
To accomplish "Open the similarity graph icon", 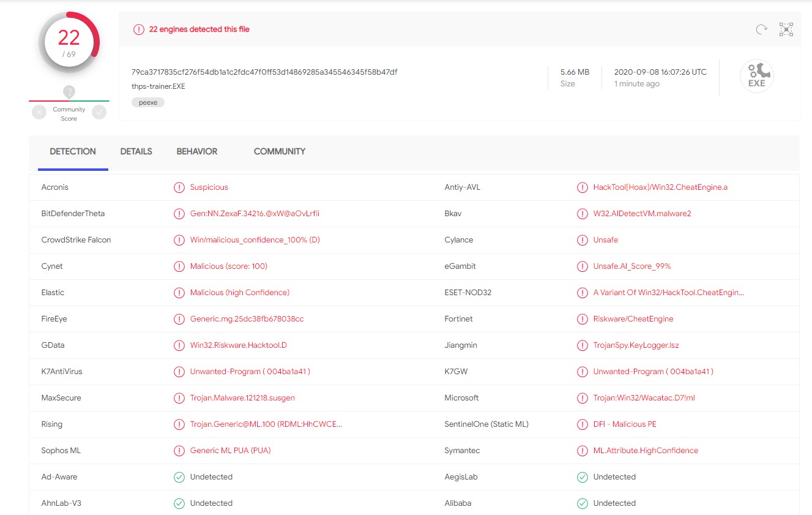I will click(x=786, y=29).
